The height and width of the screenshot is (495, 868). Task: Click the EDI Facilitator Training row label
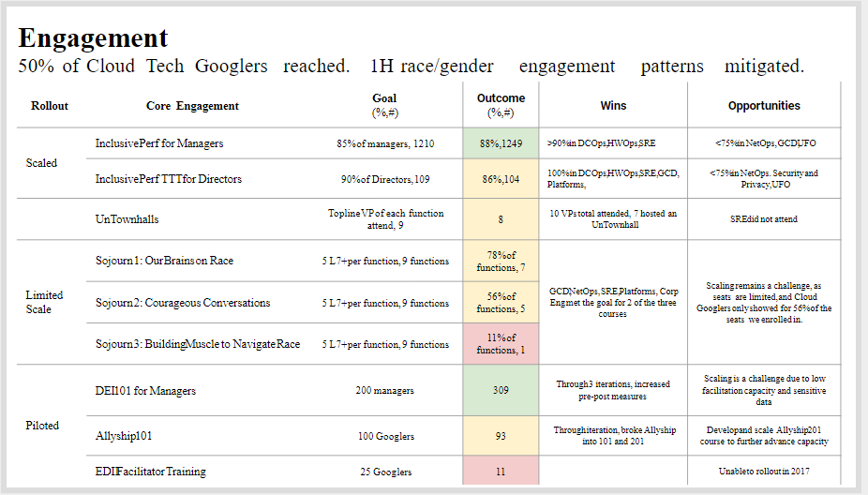pos(150,471)
